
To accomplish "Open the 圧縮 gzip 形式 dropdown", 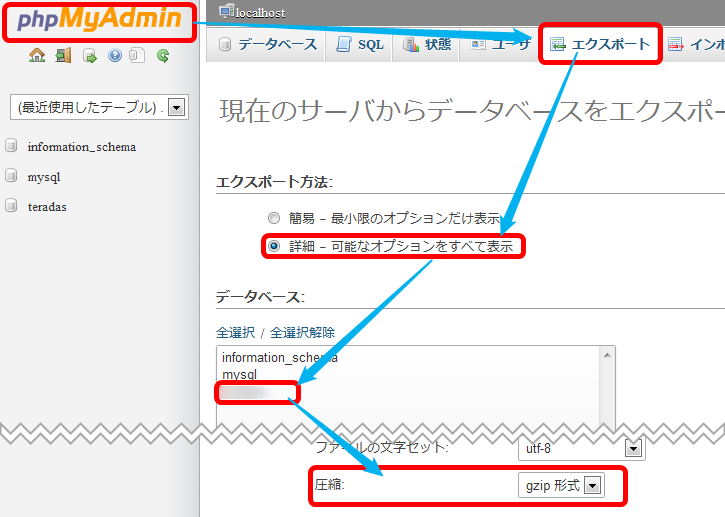I will tap(561, 486).
